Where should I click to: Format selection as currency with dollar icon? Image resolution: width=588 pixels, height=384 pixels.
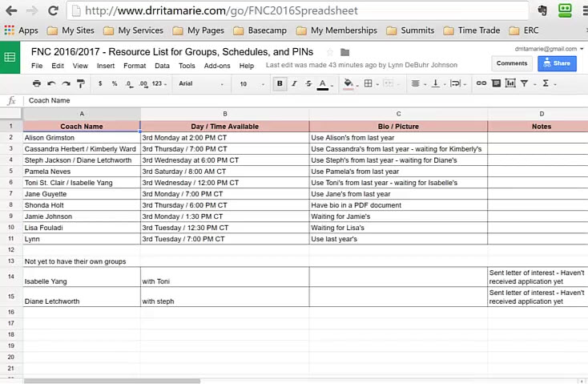100,83
